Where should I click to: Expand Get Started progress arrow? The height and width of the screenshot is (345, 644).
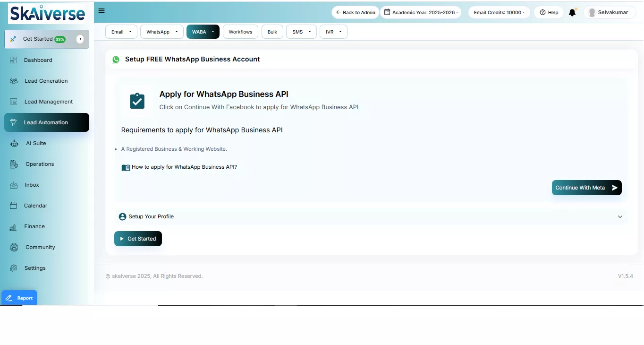point(80,39)
